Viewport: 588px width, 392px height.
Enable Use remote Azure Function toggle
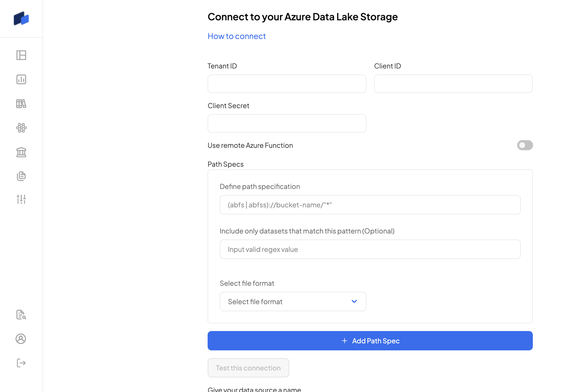click(525, 145)
